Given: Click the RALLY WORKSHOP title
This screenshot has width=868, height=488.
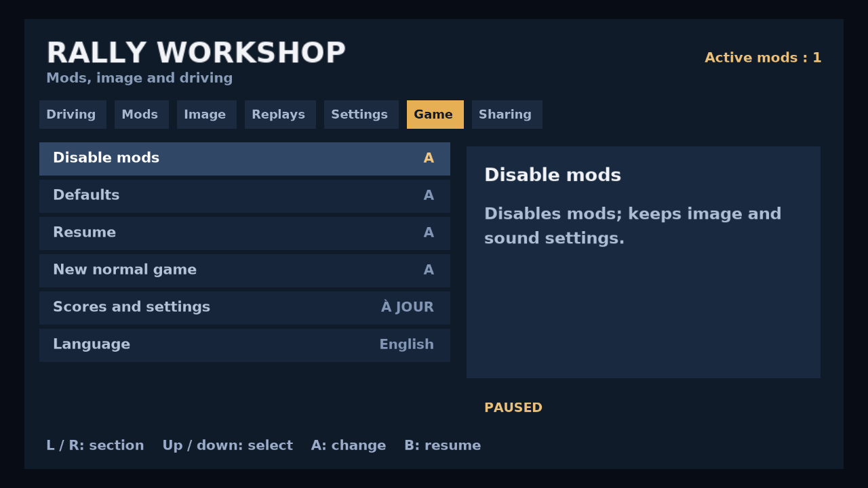Looking at the screenshot, I should tap(196, 54).
